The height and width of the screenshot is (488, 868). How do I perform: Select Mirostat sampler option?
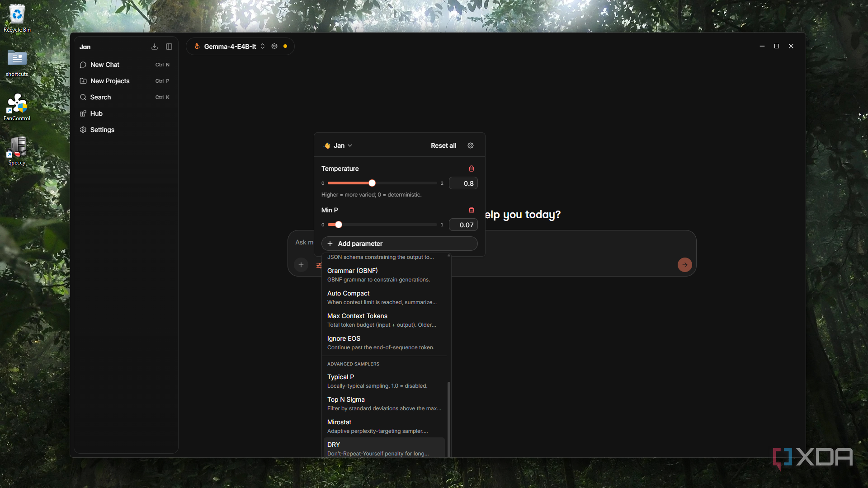point(384,426)
